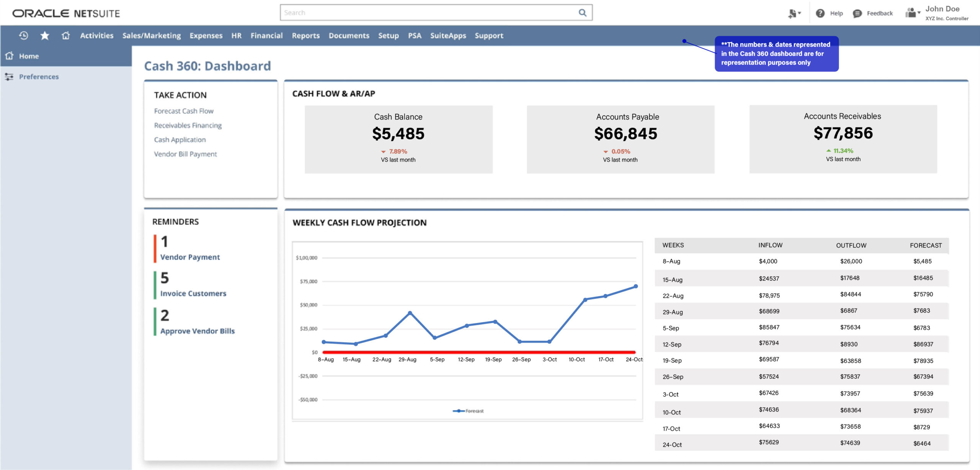Click the 24-Oct data point on chart
This screenshot has width=980, height=470.
click(x=635, y=286)
